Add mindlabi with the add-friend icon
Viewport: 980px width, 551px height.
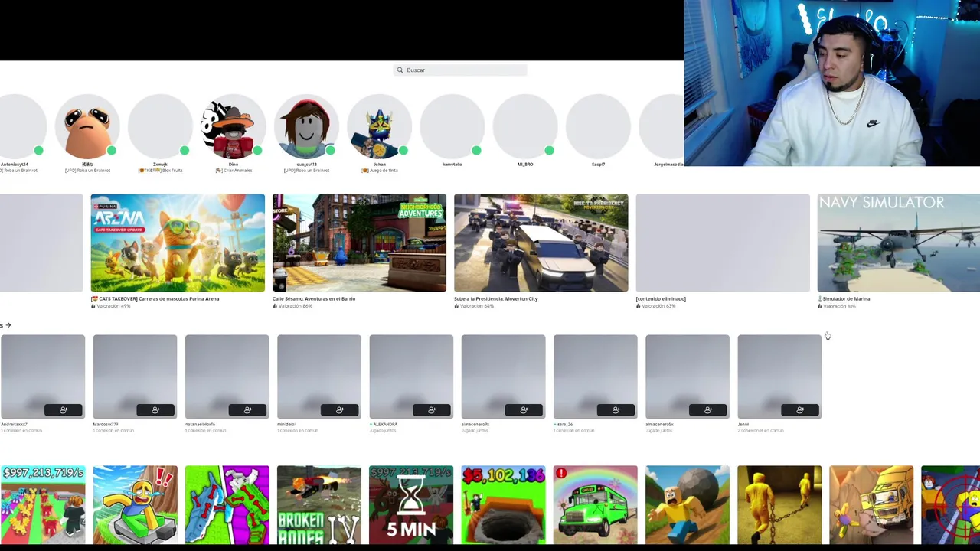tap(340, 410)
